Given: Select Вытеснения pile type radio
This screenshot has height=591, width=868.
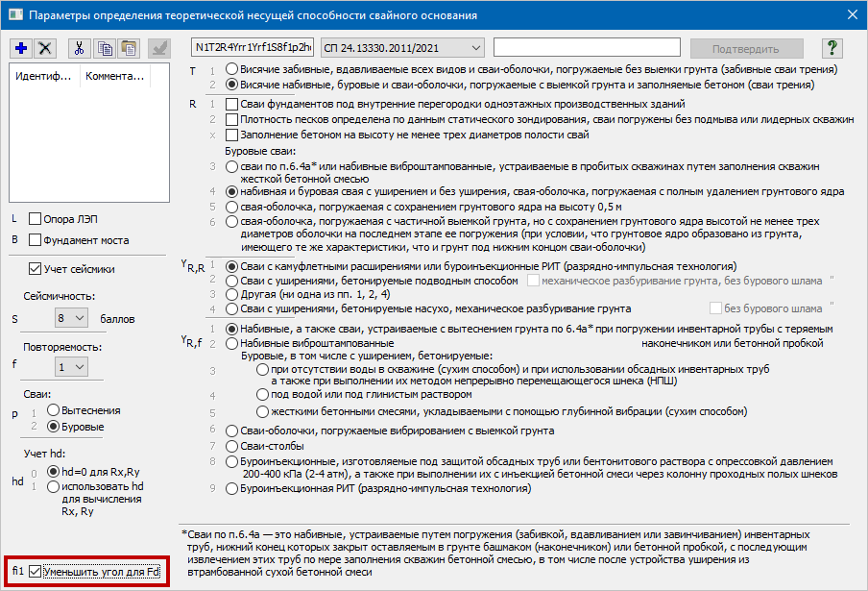Looking at the screenshot, I should point(53,410).
